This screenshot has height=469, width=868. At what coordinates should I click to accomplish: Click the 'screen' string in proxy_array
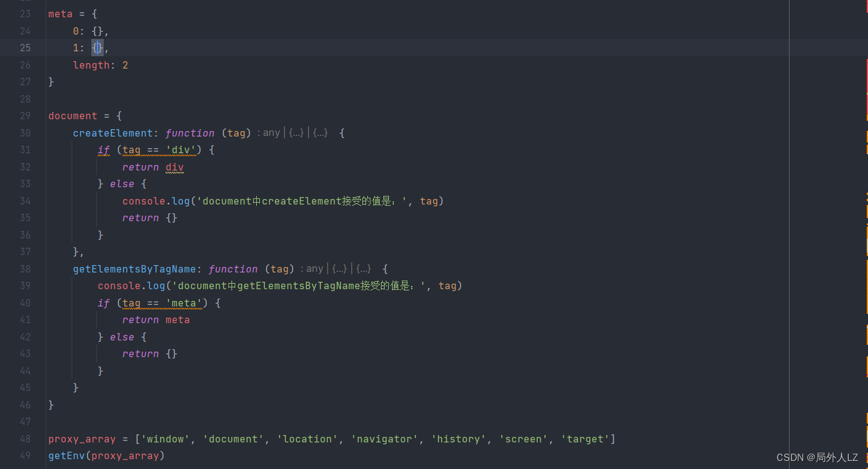pyautogui.click(x=524, y=439)
